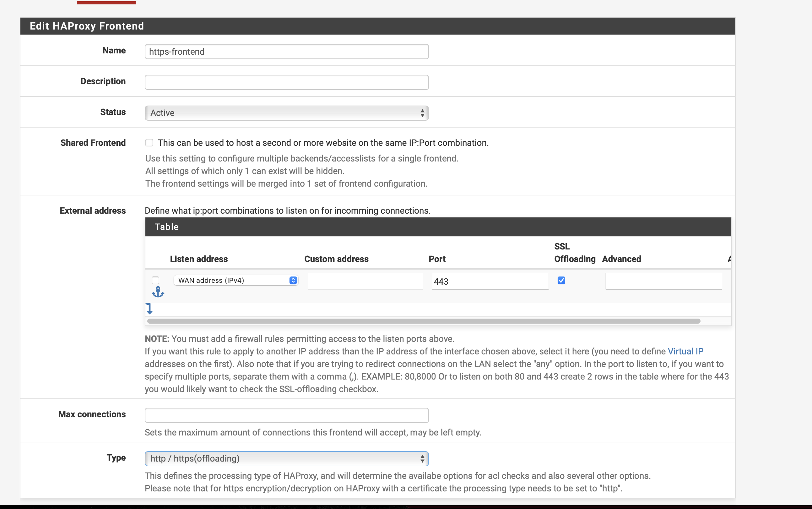
Task: Open the Type dropdown http / https(offloading)
Action: pos(287,458)
